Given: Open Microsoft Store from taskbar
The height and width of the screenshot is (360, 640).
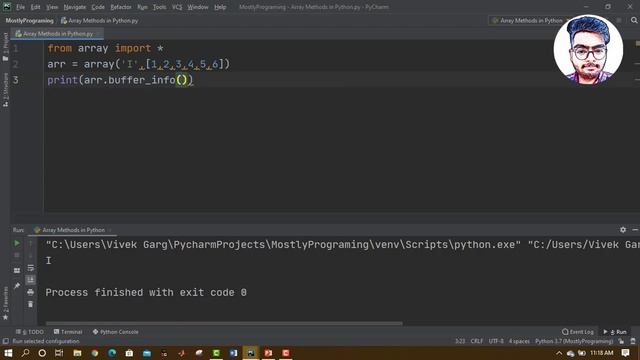Looking at the screenshot, I should pos(129,353).
